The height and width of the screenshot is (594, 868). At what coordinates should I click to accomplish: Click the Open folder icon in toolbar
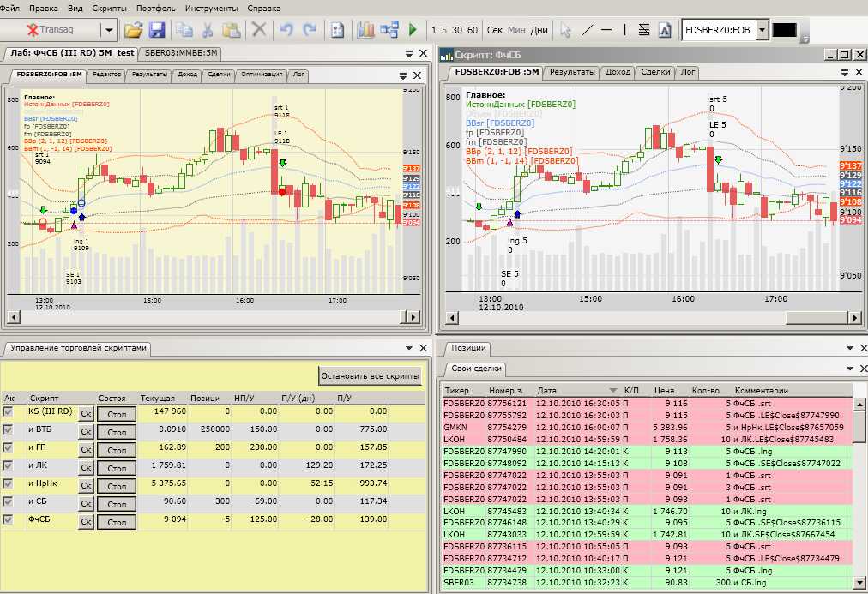point(133,30)
